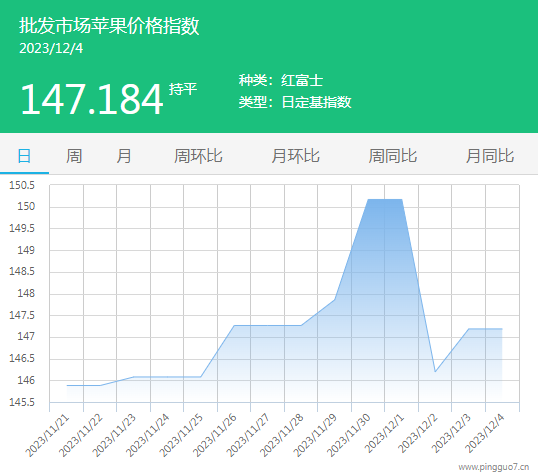Click the 150.5 y-axis label
Screen dimensions: 538x476
(22, 186)
